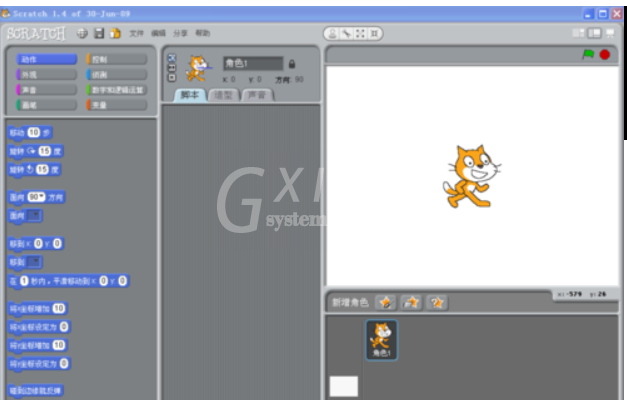Set rotation style to left-right flip only

(172, 68)
